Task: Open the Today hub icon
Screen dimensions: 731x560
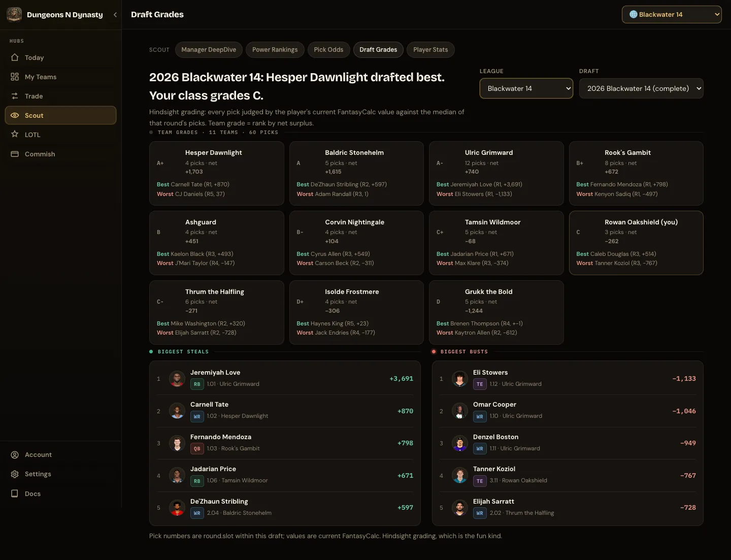Action: 15,57
